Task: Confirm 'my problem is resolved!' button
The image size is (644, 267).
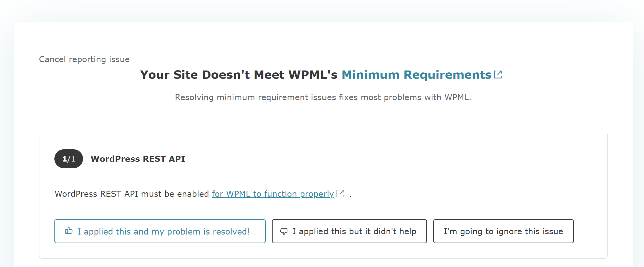Action: point(160,231)
